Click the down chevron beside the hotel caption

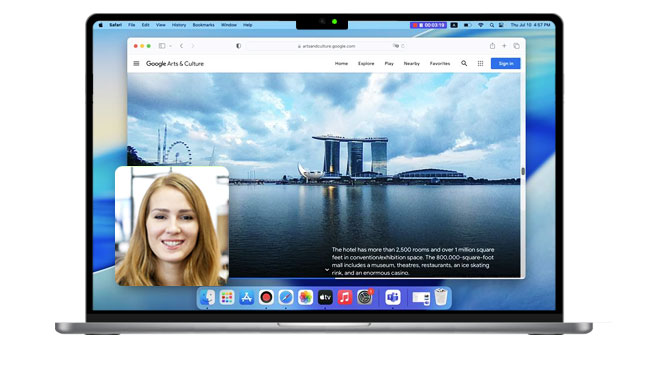click(327, 270)
